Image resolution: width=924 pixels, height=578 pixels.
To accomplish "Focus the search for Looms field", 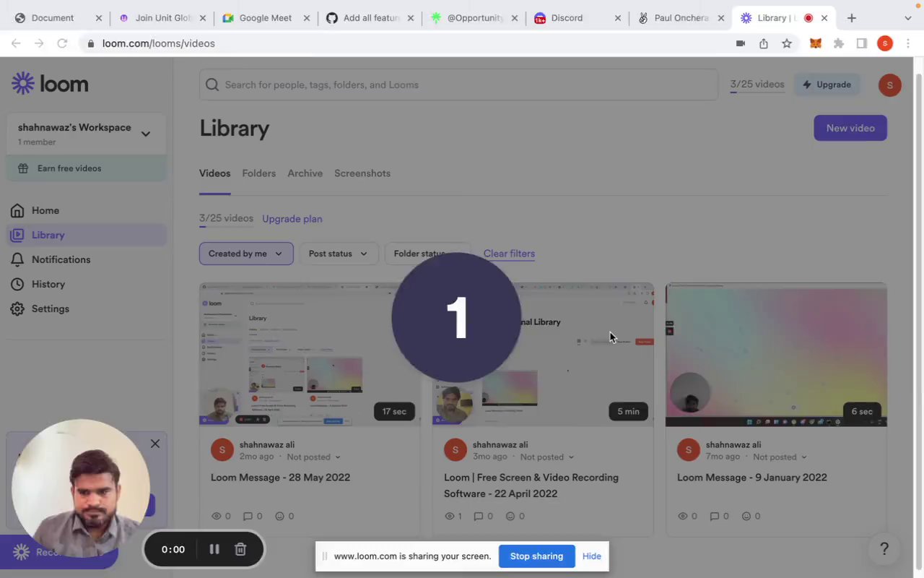I will coord(458,85).
